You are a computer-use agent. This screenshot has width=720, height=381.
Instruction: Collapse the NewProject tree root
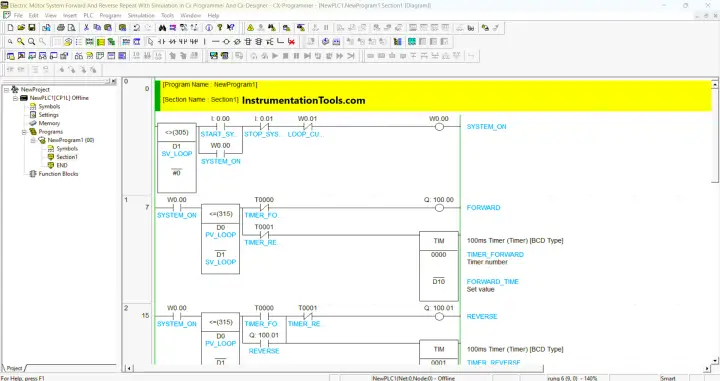(6, 90)
